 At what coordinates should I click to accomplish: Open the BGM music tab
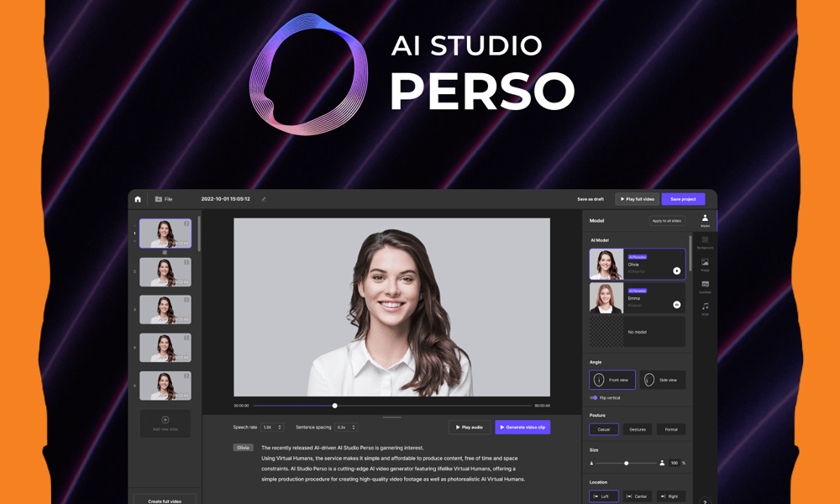pyautogui.click(x=705, y=309)
